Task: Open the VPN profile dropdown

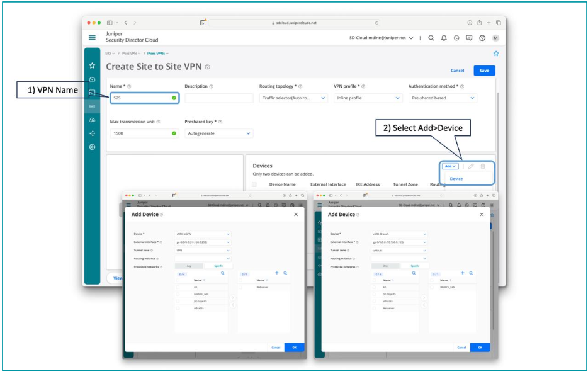Action: click(368, 98)
